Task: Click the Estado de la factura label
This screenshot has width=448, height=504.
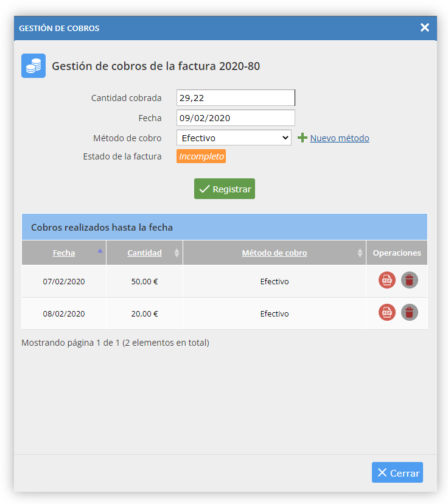Action: pos(122,156)
